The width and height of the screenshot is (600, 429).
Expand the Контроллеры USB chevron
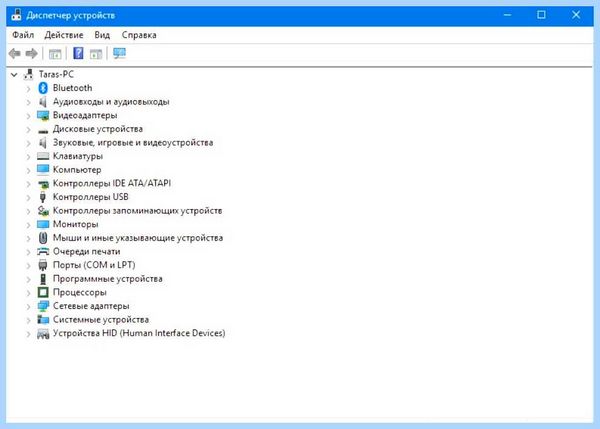pyautogui.click(x=29, y=197)
